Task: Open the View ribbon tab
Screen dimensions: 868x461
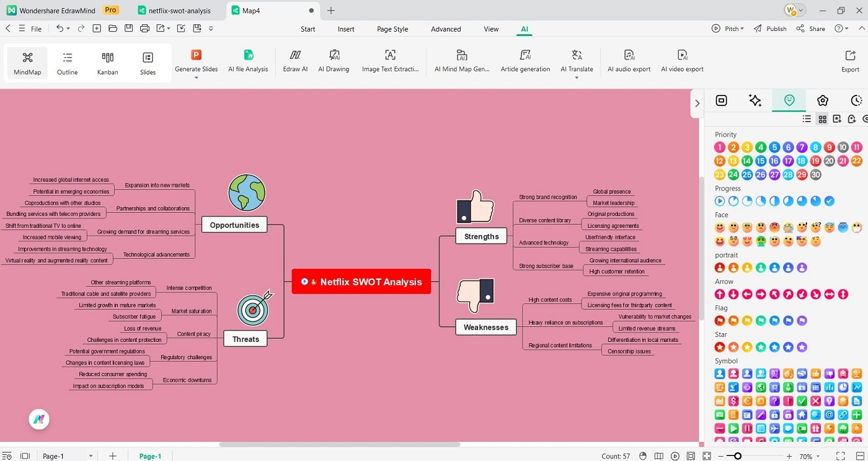Action: tap(491, 29)
